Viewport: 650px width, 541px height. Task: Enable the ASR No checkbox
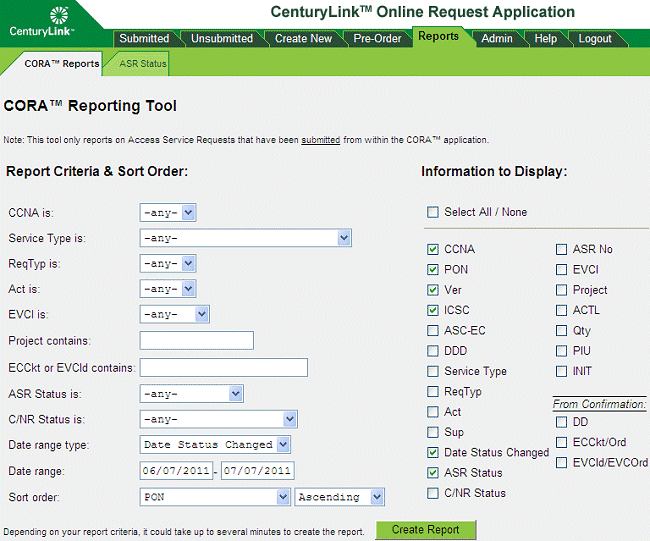(x=561, y=249)
